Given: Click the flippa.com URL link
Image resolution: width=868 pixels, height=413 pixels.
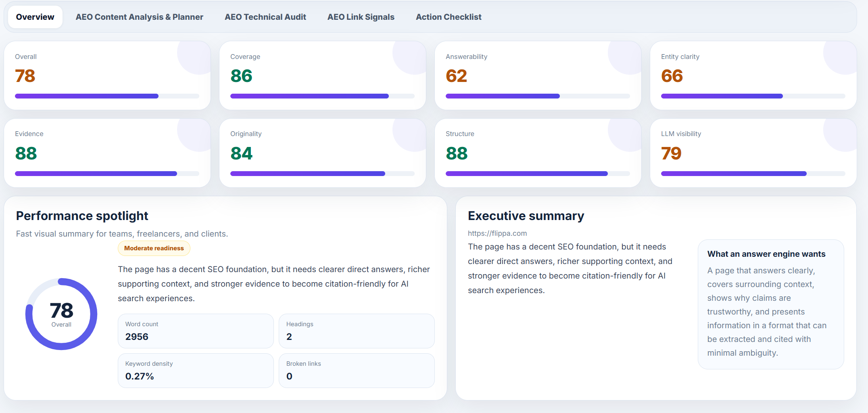Looking at the screenshot, I should click(x=497, y=233).
